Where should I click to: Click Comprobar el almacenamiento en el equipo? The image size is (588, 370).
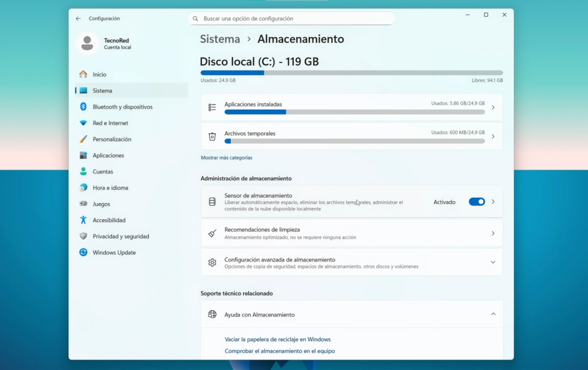pos(280,351)
